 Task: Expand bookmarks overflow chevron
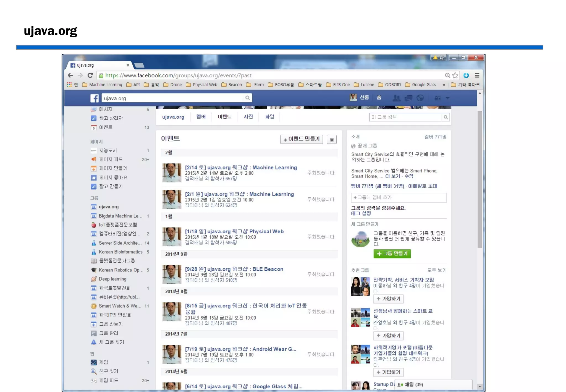click(x=444, y=85)
